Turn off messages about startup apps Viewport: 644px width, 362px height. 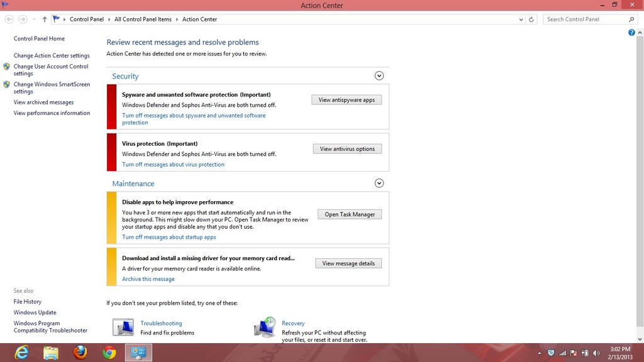169,237
